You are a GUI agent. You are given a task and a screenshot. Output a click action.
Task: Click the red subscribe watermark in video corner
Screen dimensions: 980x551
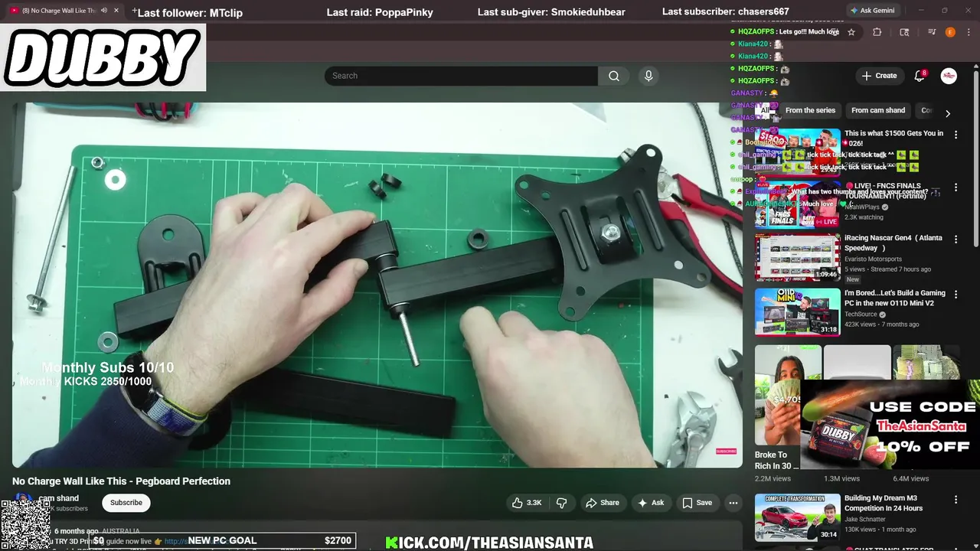[x=726, y=452]
